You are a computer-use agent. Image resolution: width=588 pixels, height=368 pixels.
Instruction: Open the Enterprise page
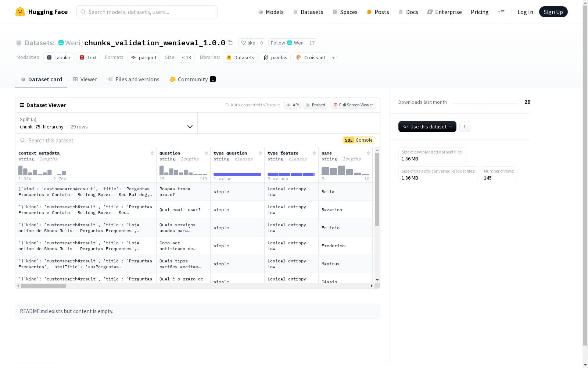[x=444, y=12]
